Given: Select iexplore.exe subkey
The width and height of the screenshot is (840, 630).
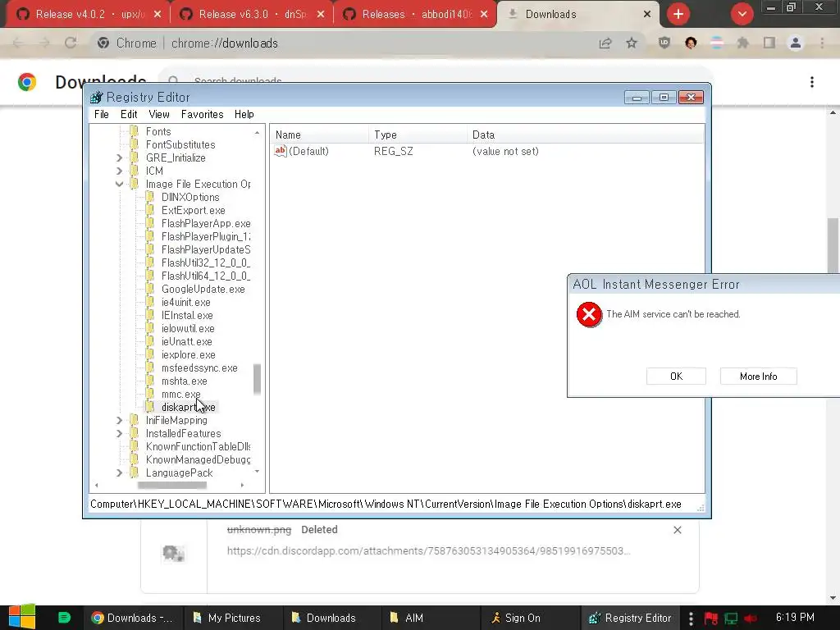Looking at the screenshot, I should 189,354.
